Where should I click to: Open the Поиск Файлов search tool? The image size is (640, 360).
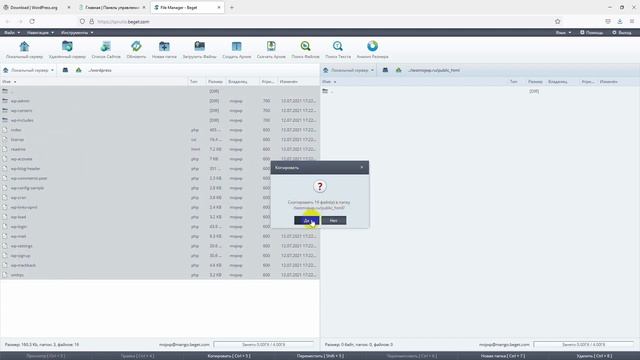click(x=305, y=47)
